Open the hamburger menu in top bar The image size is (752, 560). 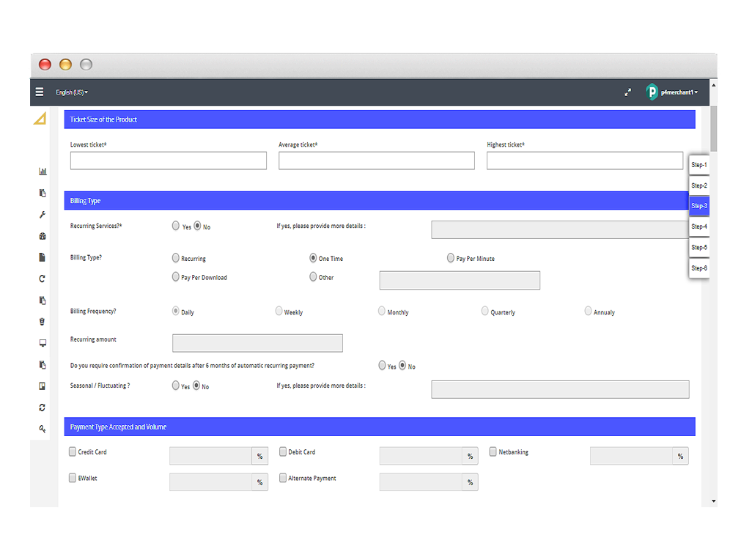coord(39,92)
